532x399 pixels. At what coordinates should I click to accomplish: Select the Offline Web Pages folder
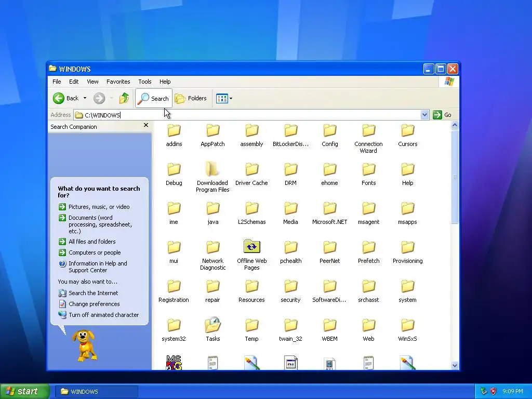[252, 255]
